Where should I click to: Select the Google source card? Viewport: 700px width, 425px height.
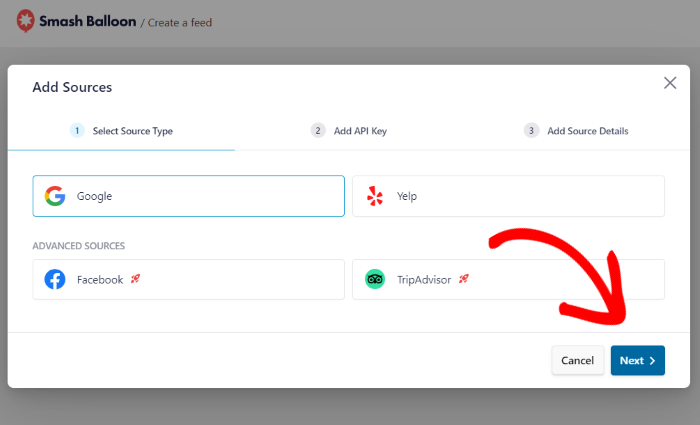188,196
